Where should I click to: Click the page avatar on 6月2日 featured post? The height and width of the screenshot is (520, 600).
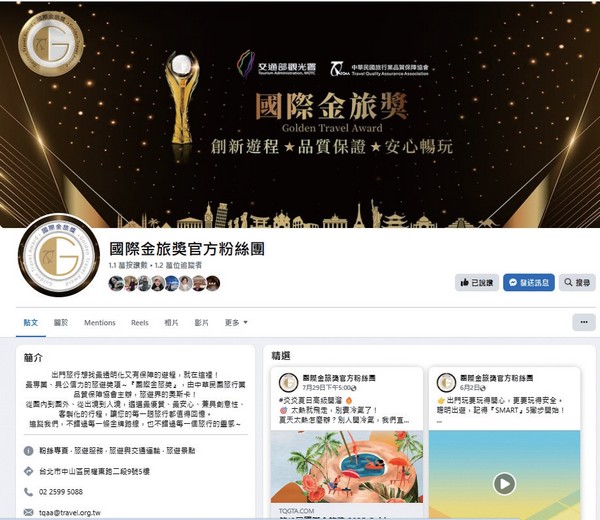[446, 382]
